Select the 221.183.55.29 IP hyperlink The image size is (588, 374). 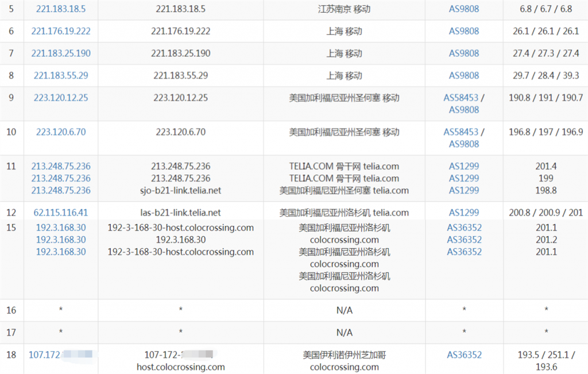click(x=60, y=75)
